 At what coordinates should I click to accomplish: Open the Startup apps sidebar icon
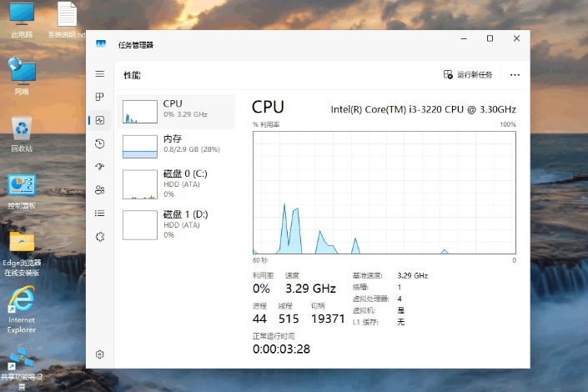pyautogui.click(x=100, y=167)
